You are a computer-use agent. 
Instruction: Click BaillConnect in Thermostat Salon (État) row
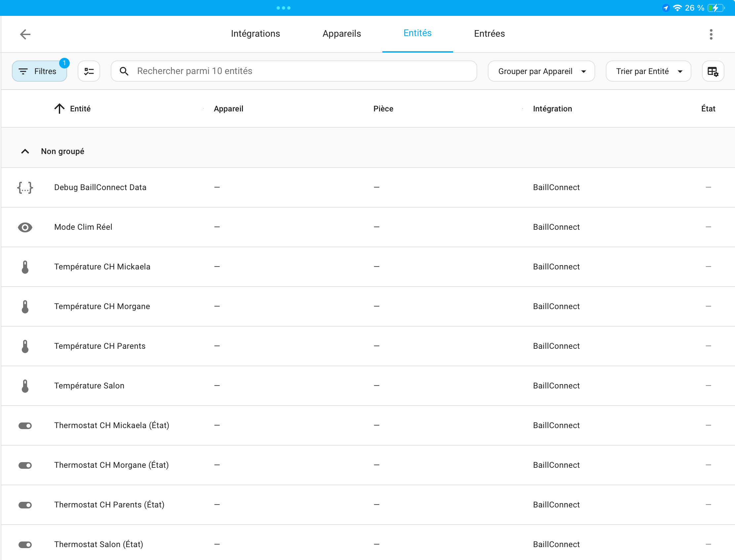coord(556,544)
